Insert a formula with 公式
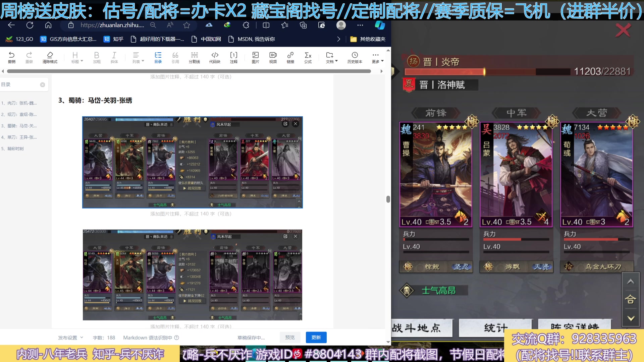The height and width of the screenshot is (362, 644). pyautogui.click(x=308, y=57)
